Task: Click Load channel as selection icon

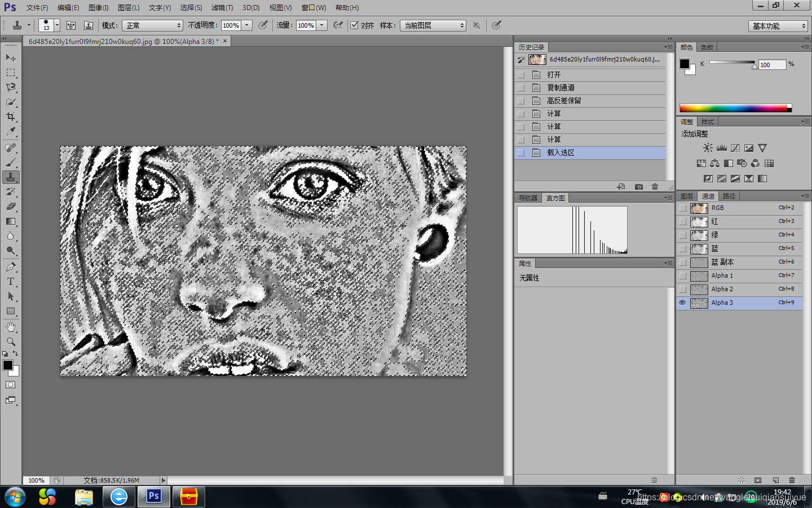Action: (742, 480)
